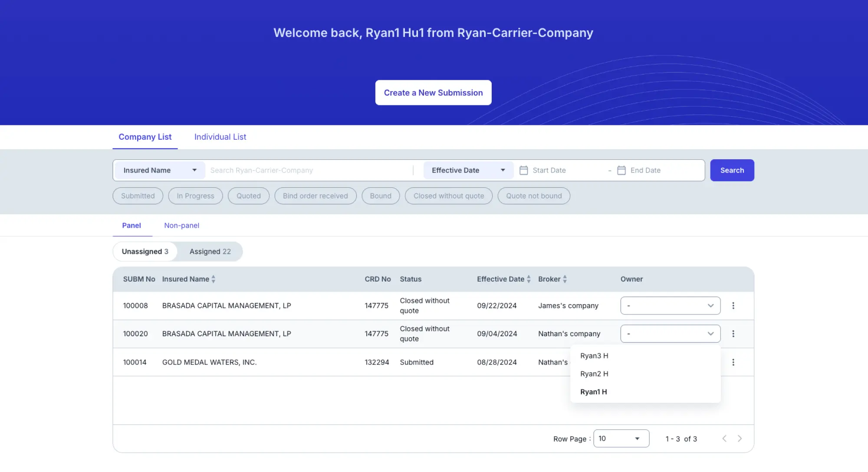868x472 pixels.
Task: Click the three-dot menu icon for submission 100008
Action: point(734,305)
